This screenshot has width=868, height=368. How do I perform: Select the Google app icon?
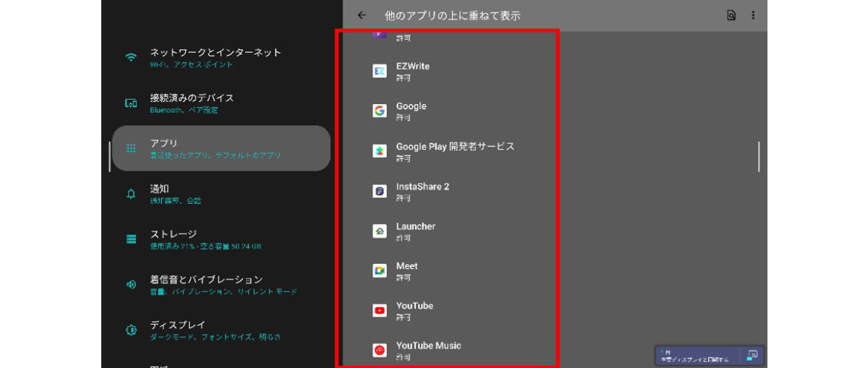(380, 111)
